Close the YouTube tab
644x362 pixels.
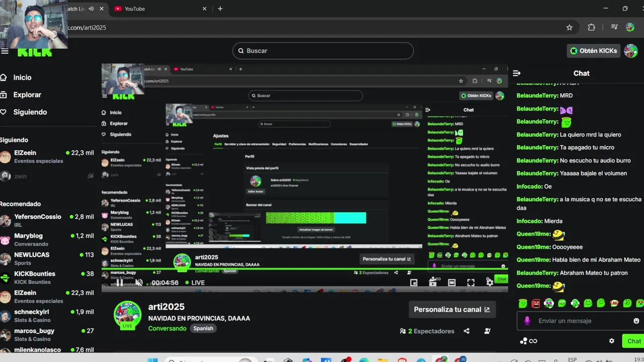point(205,9)
